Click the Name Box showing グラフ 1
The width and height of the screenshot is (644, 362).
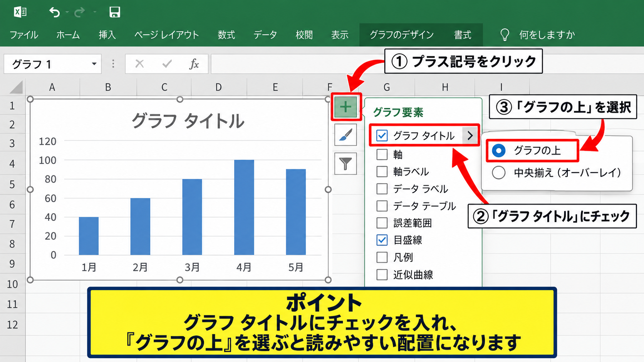(x=52, y=64)
